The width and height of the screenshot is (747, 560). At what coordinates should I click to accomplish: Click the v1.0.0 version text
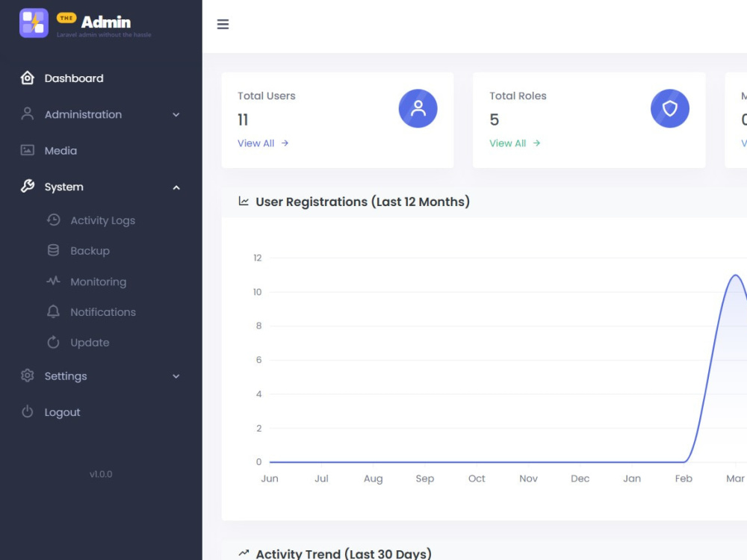(101, 474)
